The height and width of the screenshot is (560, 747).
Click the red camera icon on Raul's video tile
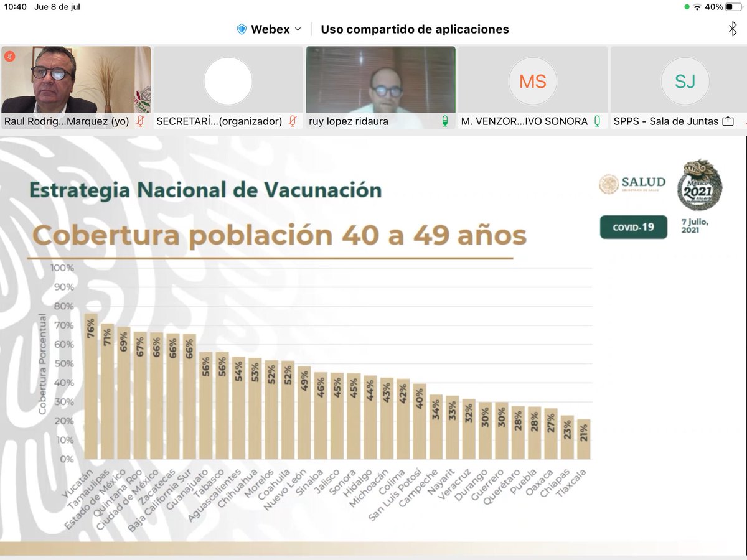coord(11,57)
